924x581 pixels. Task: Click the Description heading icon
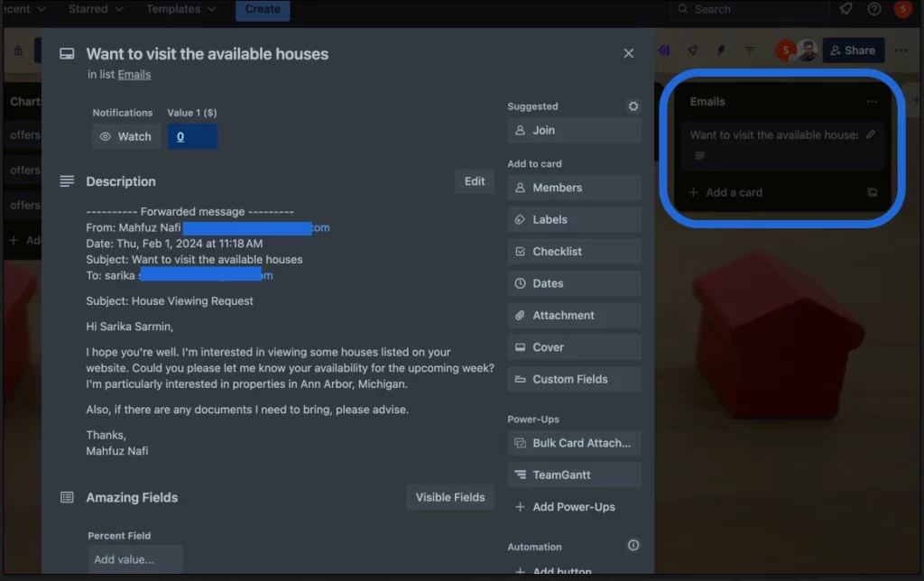[67, 181]
